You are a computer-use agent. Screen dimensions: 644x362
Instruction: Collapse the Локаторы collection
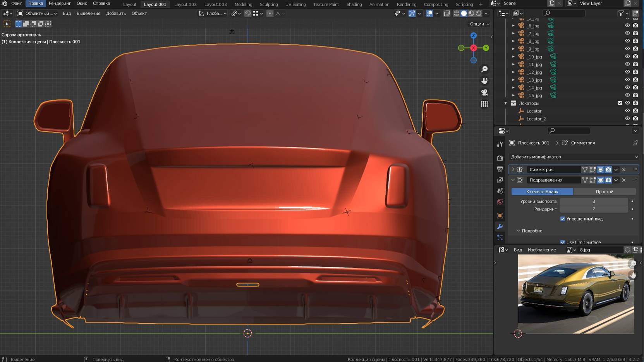[x=506, y=103]
